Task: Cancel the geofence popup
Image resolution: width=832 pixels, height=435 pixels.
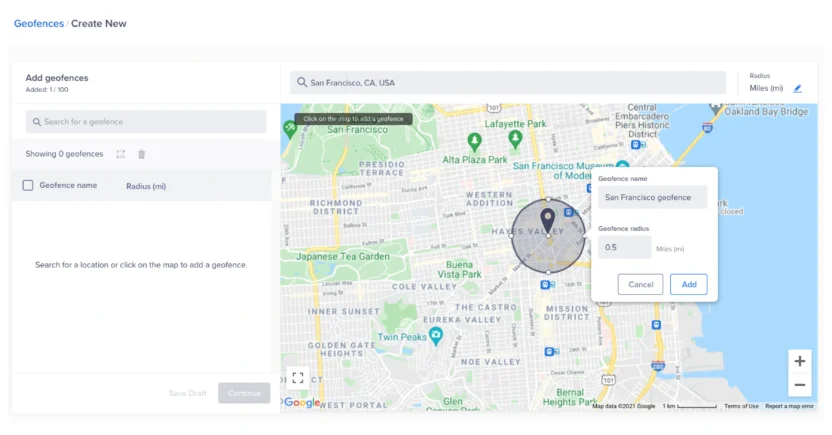Action: point(640,284)
